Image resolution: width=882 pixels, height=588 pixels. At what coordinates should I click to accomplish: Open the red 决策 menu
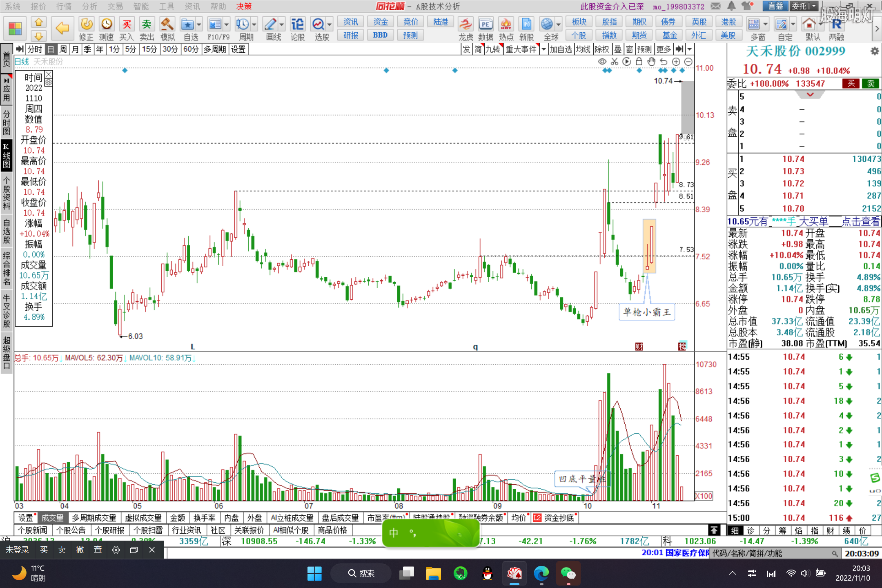click(x=244, y=6)
